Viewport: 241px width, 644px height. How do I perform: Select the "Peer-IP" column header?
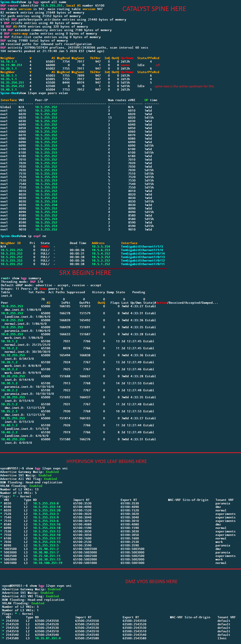click(x=42, y=100)
